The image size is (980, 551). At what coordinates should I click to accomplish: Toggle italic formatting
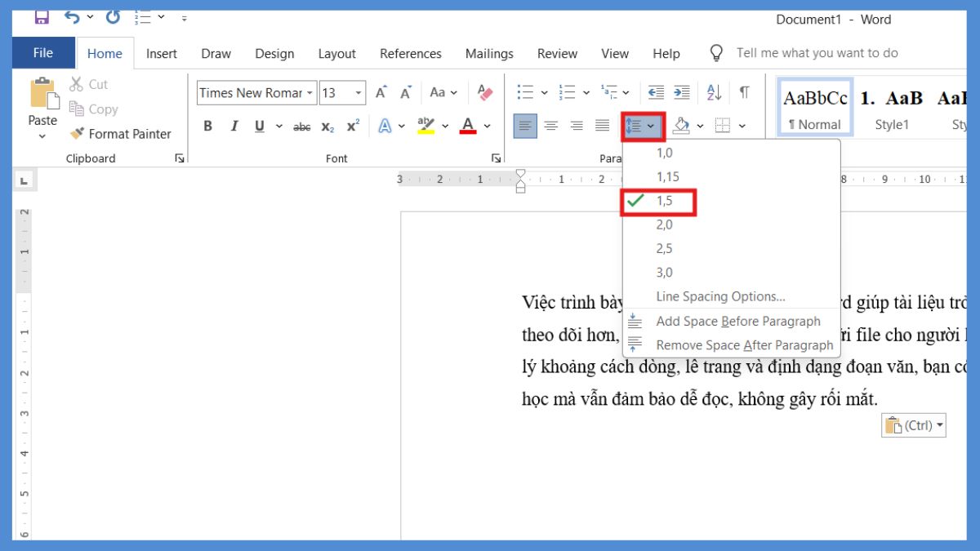point(234,126)
